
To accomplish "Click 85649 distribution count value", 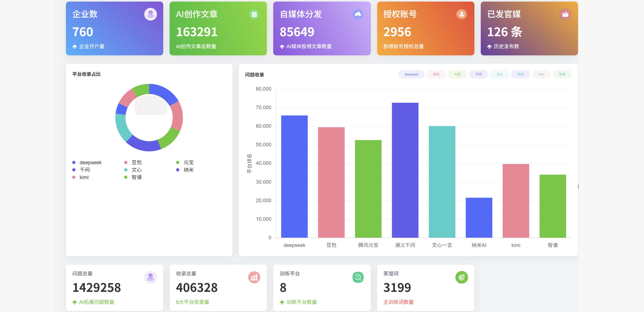I will (x=297, y=32).
